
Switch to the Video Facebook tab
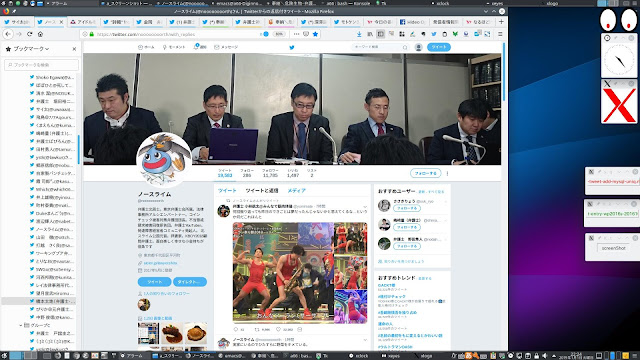(412, 22)
